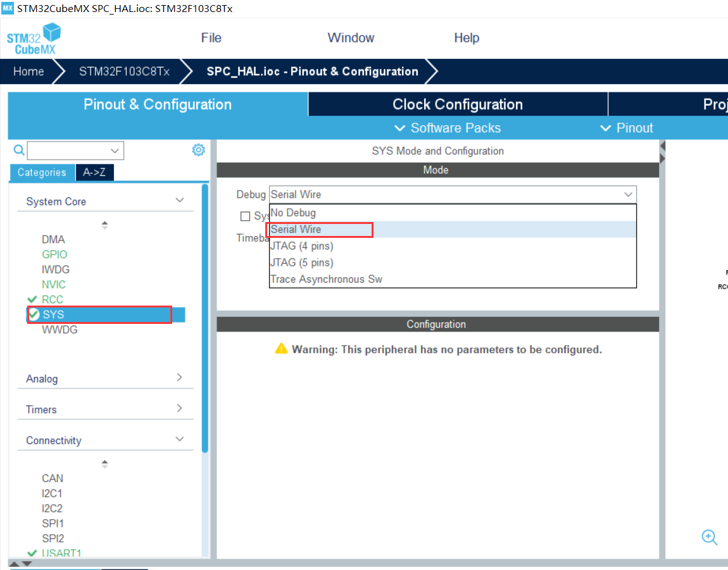Choose JTAG (5 pins) option
This screenshot has height=570, width=728.
click(453, 263)
